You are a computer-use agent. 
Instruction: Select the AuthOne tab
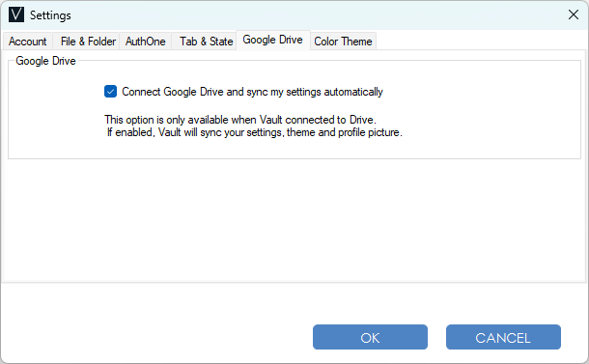pyautogui.click(x=146, y=42)
